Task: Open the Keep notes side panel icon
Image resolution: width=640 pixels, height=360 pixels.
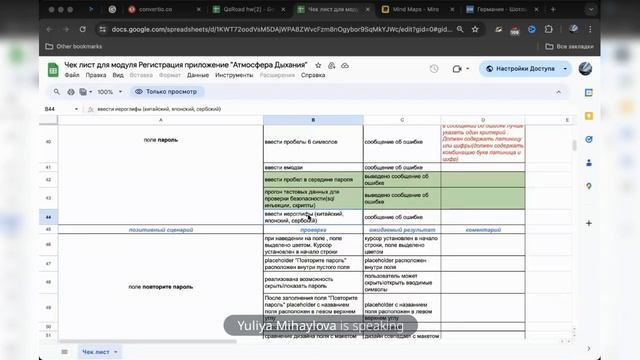Action: point(589,116)
